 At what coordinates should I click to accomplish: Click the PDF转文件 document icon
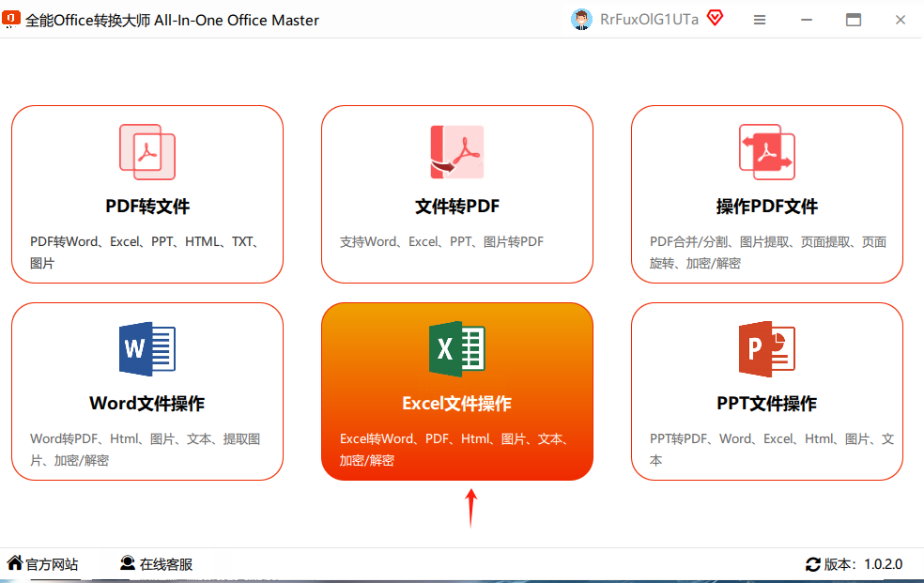pyautogui.click(x=147, y=152)
